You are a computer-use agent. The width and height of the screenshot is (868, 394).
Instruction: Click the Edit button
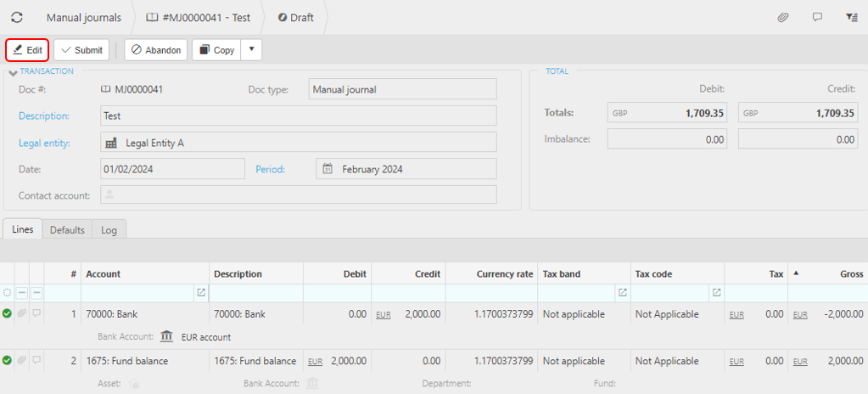(x=27, y=50)
